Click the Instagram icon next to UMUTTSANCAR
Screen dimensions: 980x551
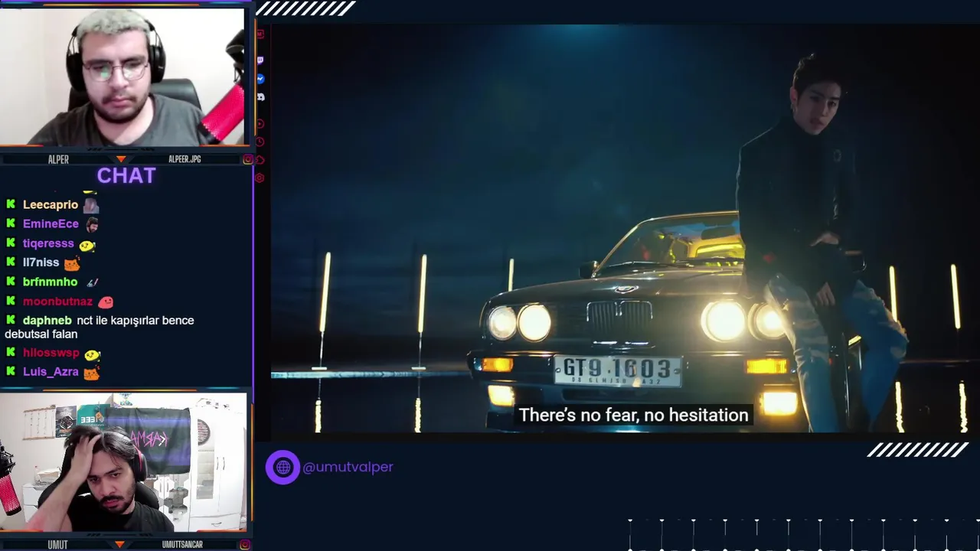[x=245, y=545]
